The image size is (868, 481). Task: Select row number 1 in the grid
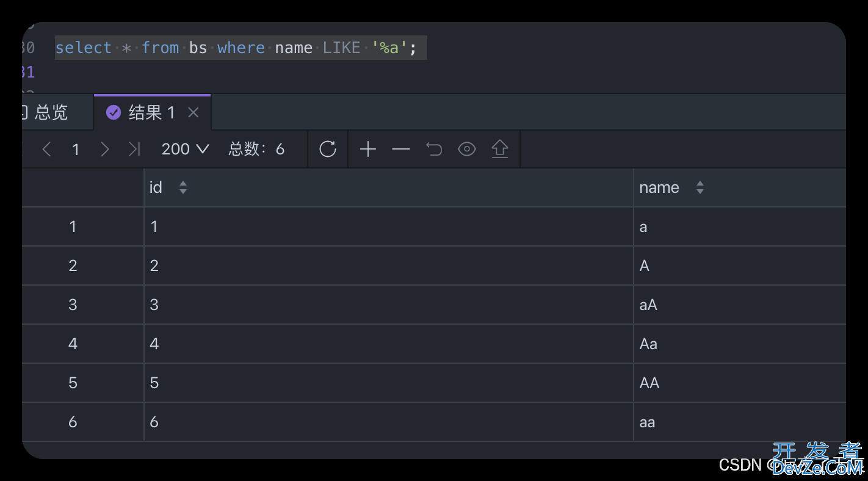82,227
